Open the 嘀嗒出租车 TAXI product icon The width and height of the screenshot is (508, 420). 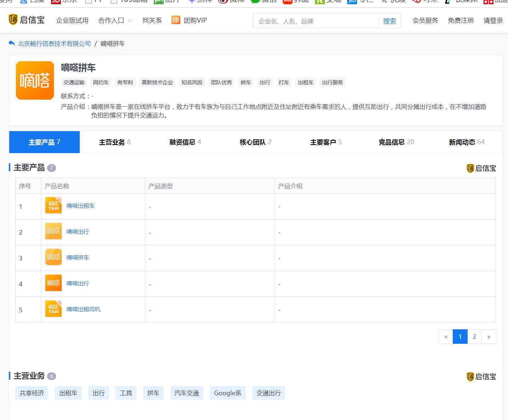coord(53,206)
